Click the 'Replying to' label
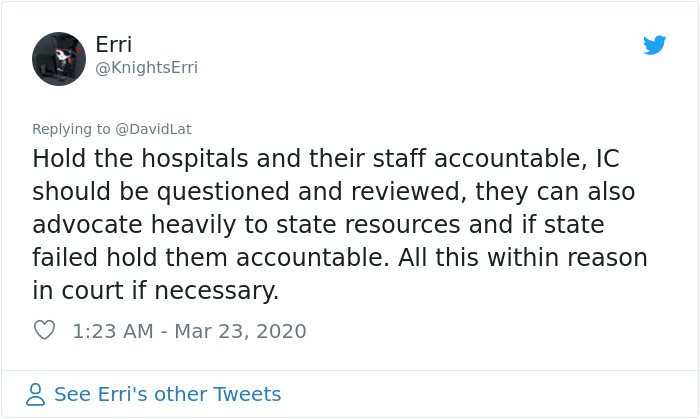 (71, 128)
